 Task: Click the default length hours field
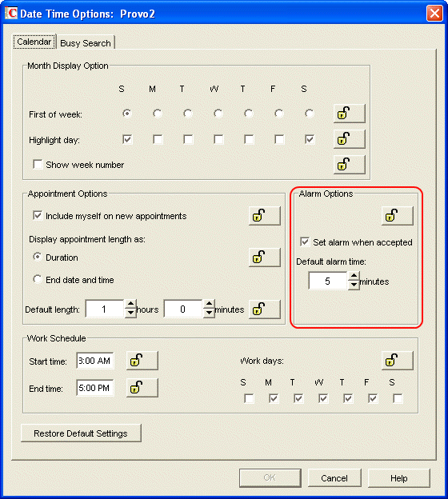click(x=105, y=309)
